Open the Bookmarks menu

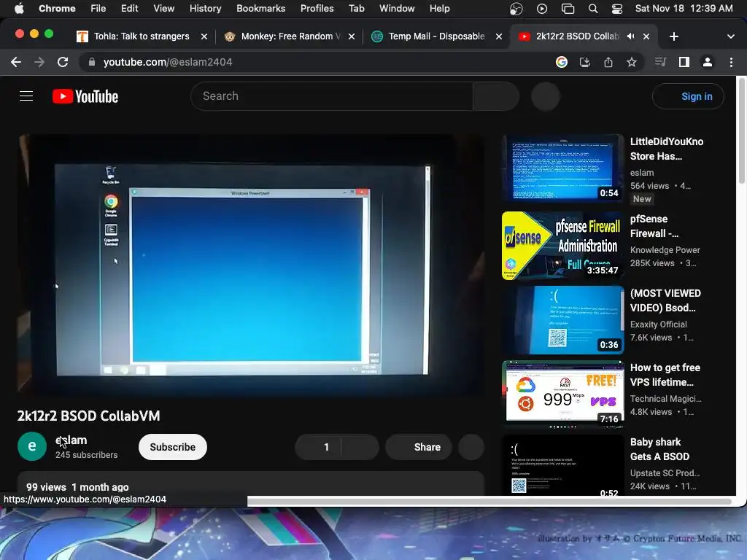tap(260, 8)
